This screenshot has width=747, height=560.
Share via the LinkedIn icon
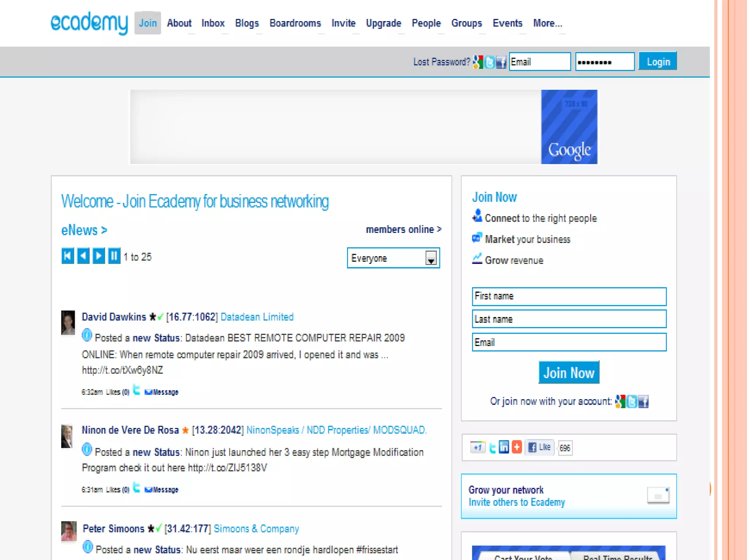click(x=504, y=447)
